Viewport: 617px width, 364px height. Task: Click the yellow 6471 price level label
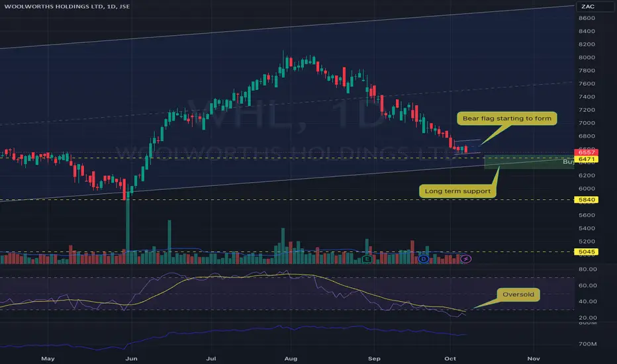(x=587, y=159)
